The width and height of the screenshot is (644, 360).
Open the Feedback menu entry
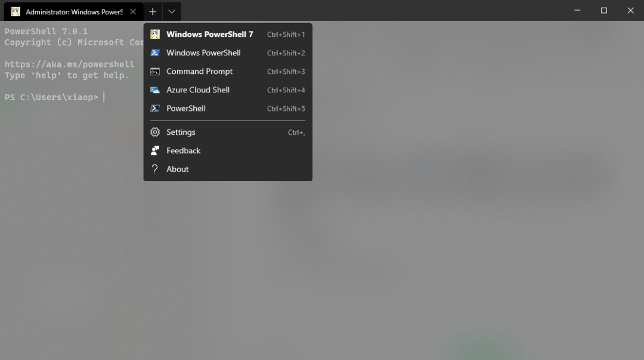point(228,151)
